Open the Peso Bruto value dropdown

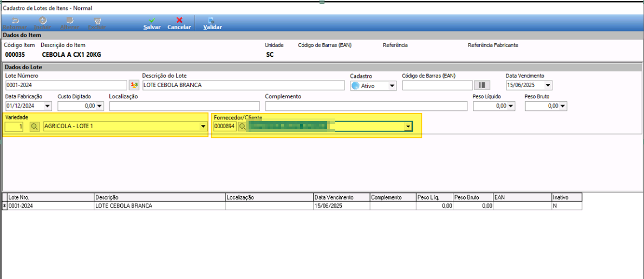[563, 107]
